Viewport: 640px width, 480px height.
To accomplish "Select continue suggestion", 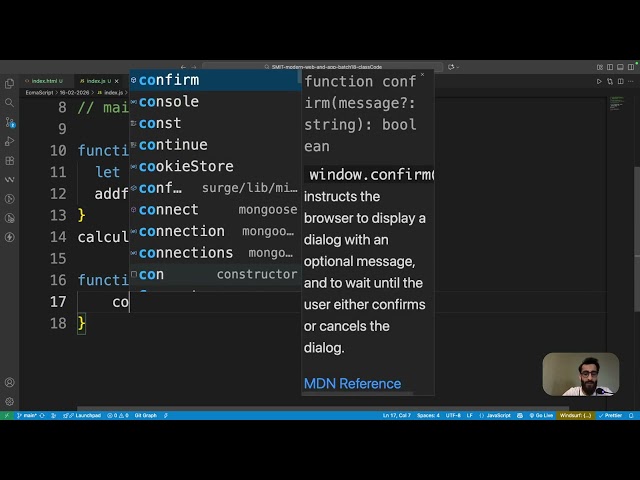I will [x=215, y=145].
